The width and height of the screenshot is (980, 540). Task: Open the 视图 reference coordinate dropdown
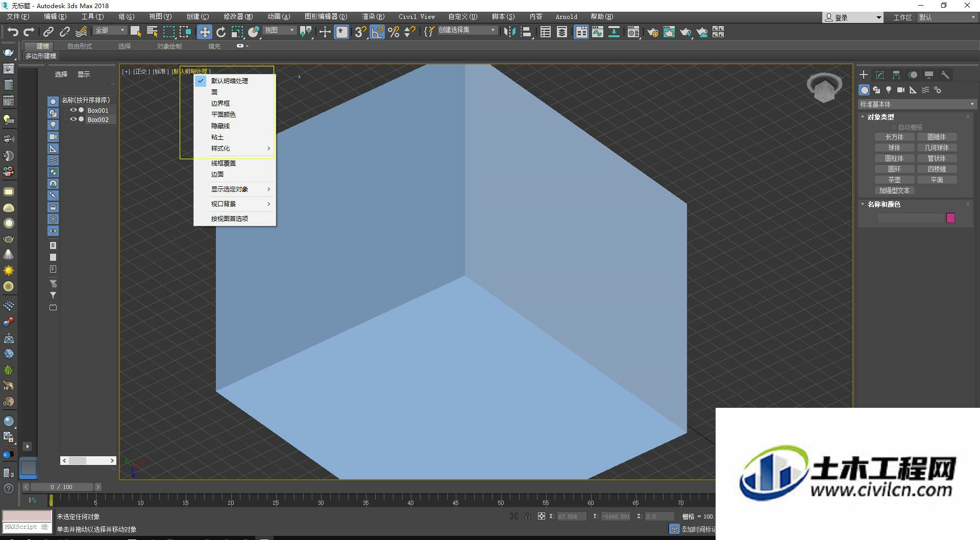(x=279, y=31)
